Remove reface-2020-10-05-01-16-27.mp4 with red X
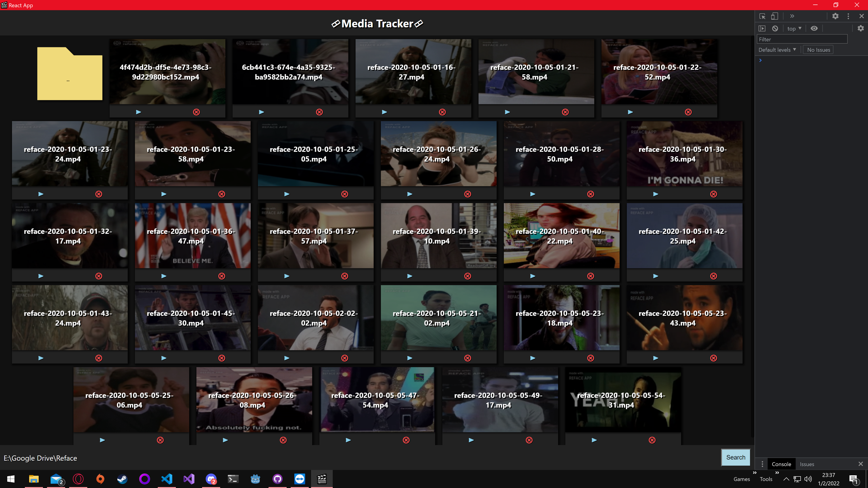The image size is (868, 488). [x=442, y=112]
